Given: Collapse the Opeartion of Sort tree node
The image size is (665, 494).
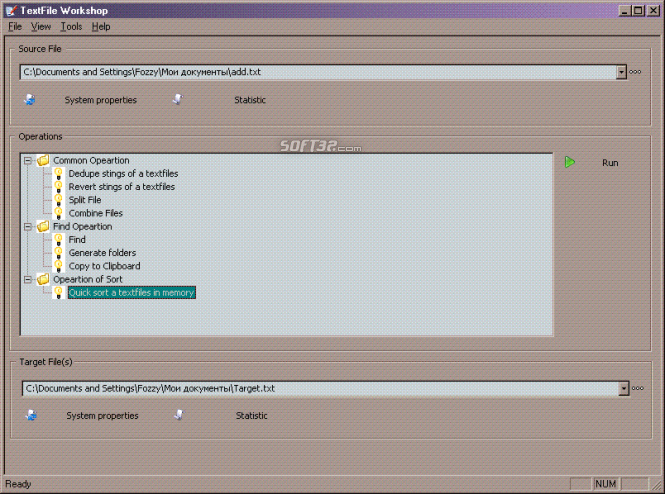Looking at the screenshot, I should [x=28, y=279].
